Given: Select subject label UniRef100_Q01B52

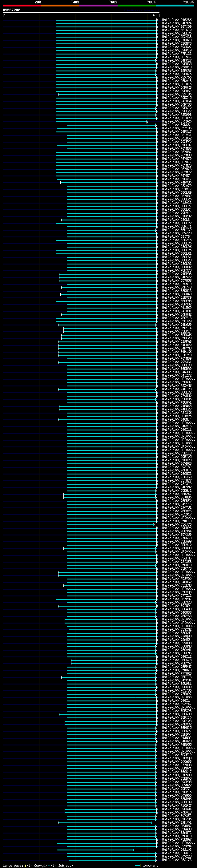Looking at the screenshot, I should coord(176,139).
